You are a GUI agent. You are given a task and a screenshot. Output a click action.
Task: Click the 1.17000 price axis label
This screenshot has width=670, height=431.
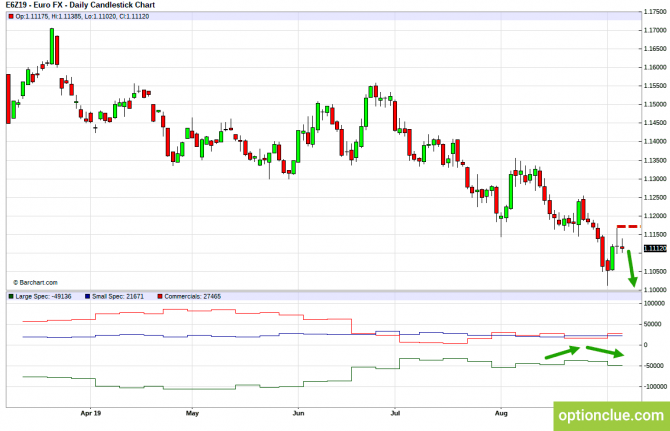pos(655,30)
